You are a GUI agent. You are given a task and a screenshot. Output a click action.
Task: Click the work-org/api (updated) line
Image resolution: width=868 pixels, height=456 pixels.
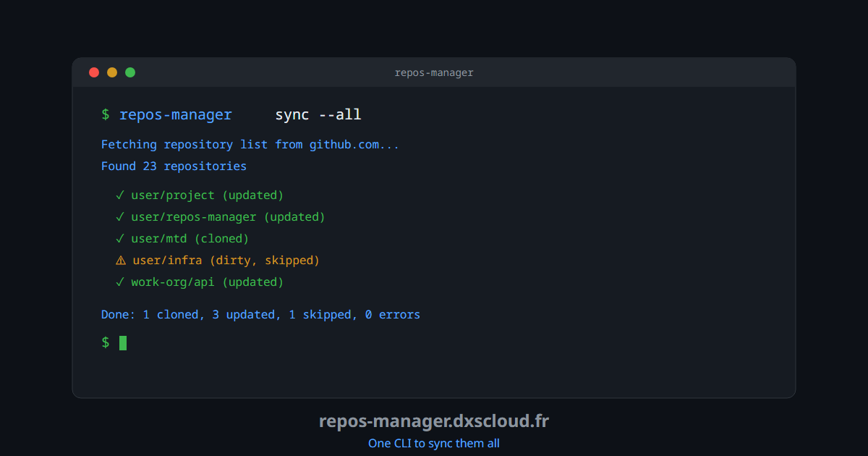200,282
